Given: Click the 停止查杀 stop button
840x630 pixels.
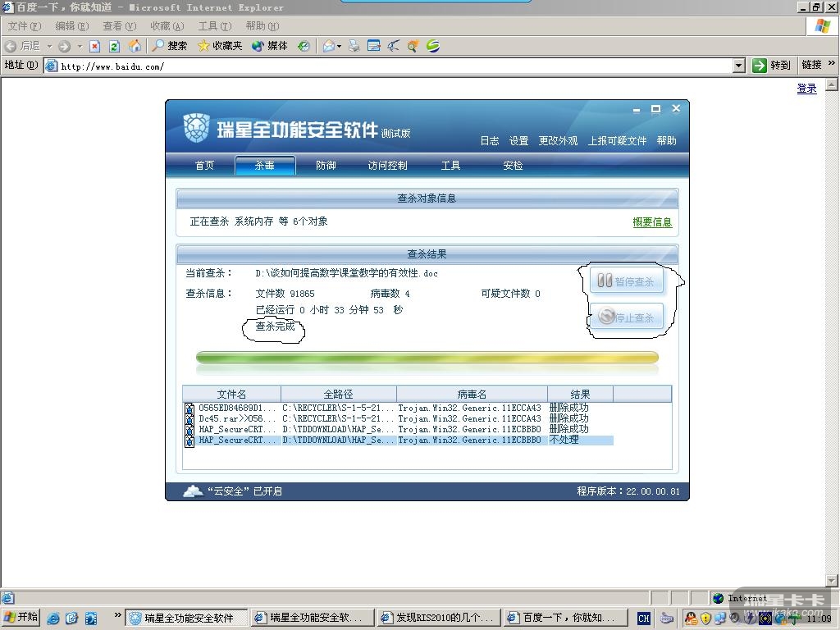Looking at the screenshot, I should point(626,317).
